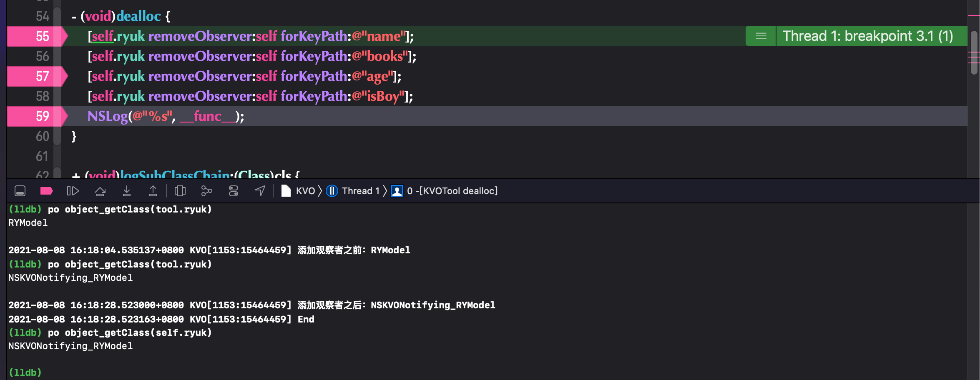Click the dealloc method name on line 54
Viewport: 980px width, 380px height.
[x=138, y=16]
